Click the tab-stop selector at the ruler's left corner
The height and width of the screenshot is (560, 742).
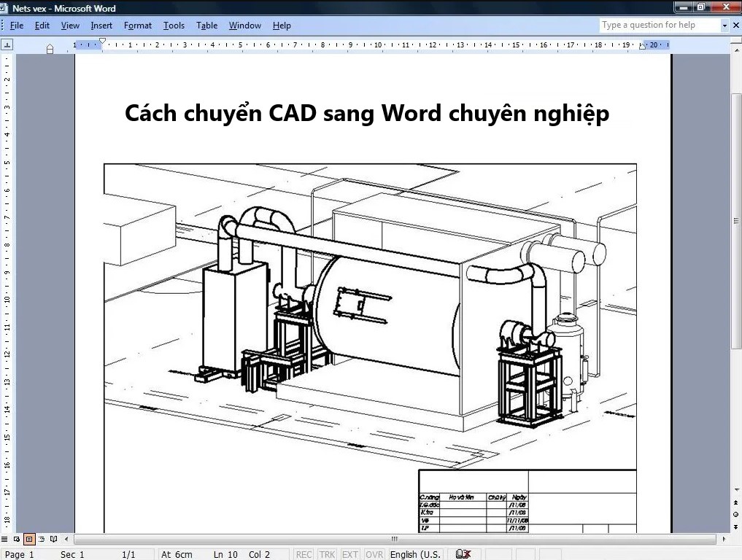7,45
